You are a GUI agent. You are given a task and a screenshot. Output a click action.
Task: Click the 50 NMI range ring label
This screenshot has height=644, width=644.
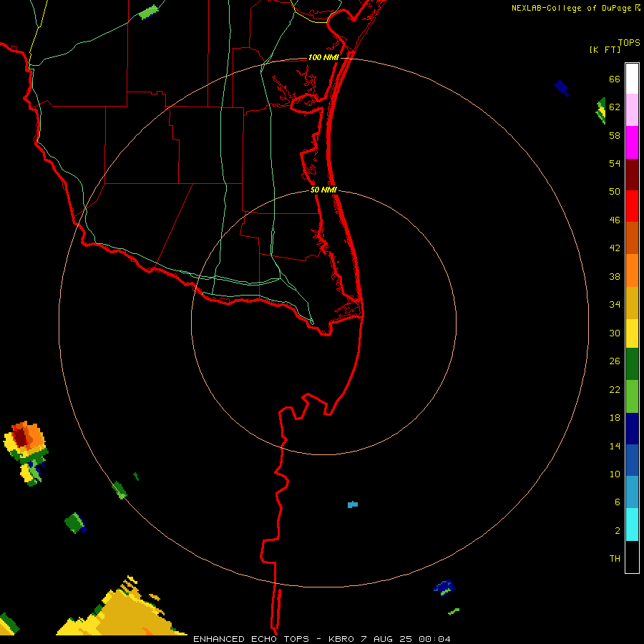323,190
